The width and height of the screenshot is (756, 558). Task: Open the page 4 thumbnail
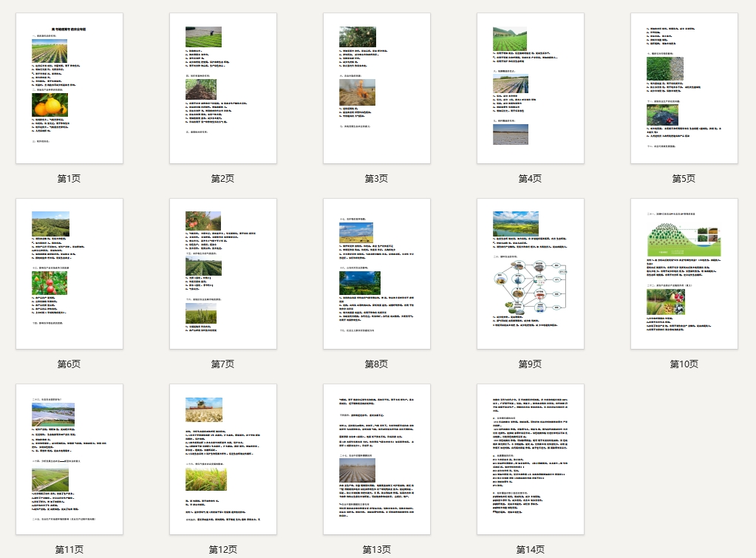tap(530, 89)
